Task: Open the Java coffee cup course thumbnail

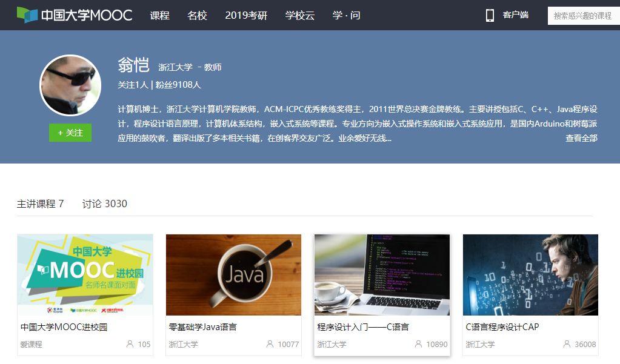Action: click(233, 274)
